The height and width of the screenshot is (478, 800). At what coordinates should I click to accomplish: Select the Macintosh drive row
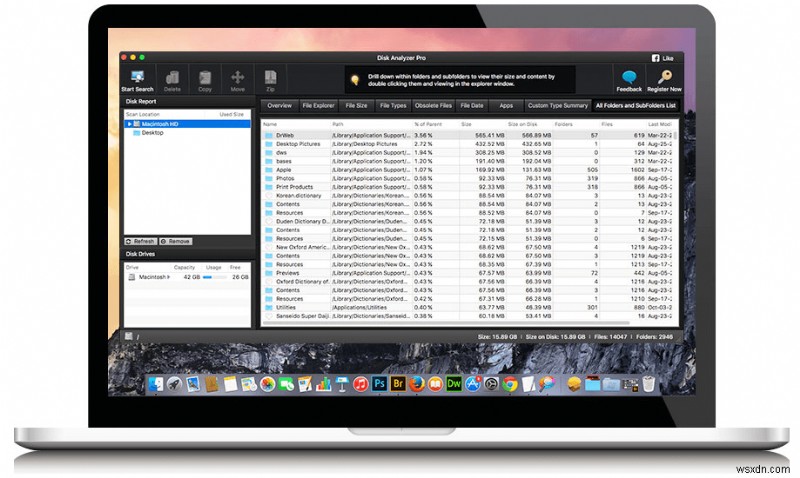tap(188, 277)
